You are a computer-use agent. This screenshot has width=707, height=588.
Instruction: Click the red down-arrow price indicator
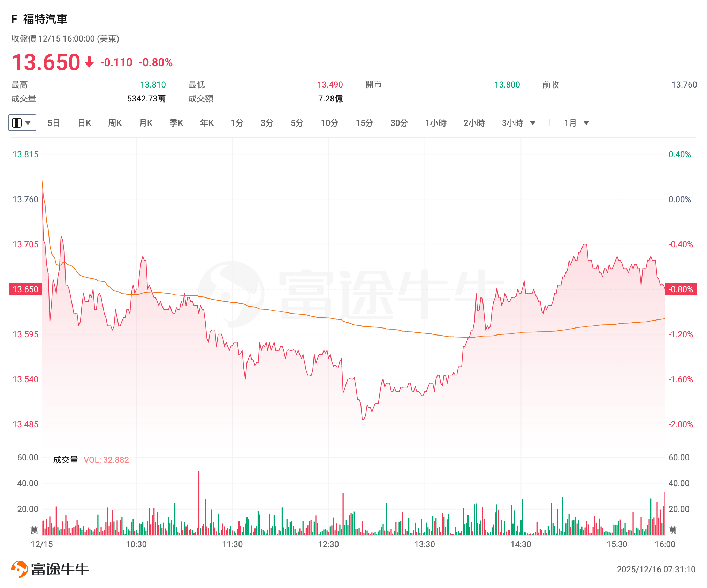pyautogui.click(x=89, y=62)
